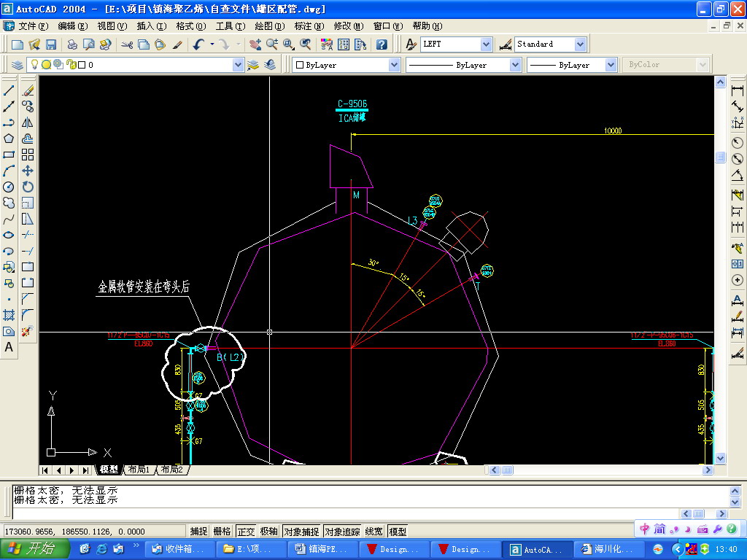Open the ByLayer lineweight dropdown
Screen dimensions: 747x560
point(611,65)
